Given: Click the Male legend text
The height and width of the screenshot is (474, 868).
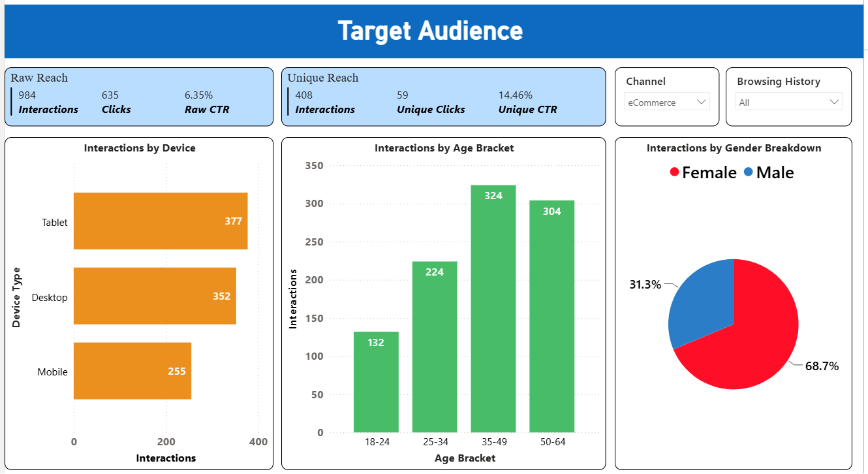Looking at the screenshot, I should [775, 172].
